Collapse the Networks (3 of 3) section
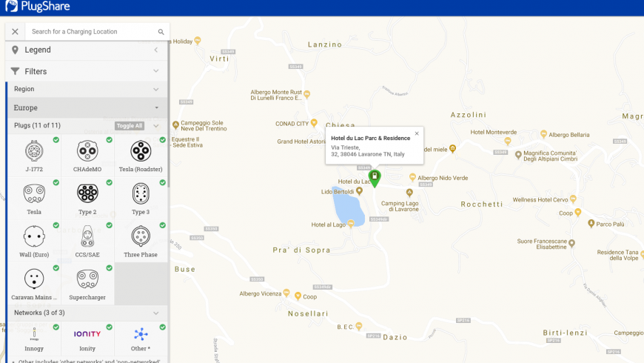This screenshot has width=644, height=363. 156,313
